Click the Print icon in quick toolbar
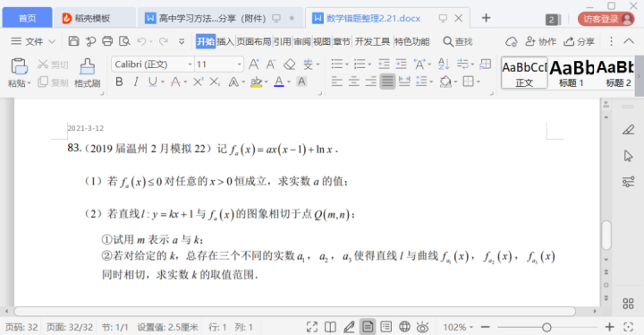The width and height of the screenshot is (644, 335). point(107,41)
